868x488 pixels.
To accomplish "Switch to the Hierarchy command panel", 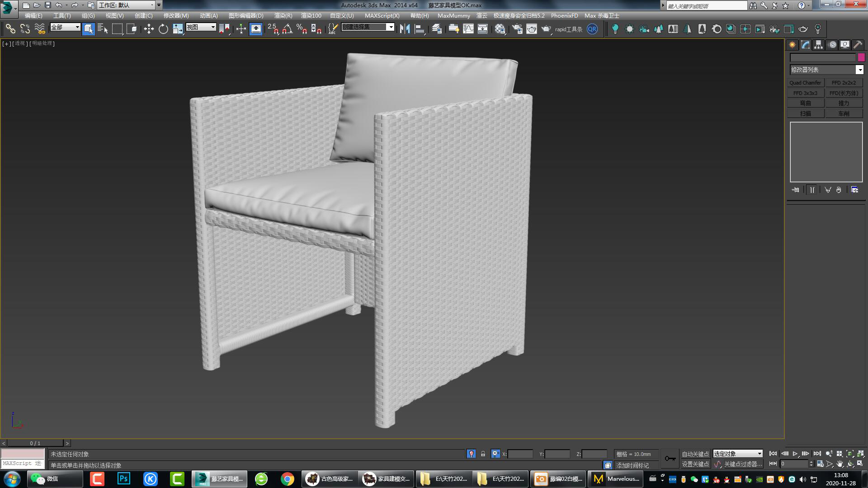I will 817,44.
